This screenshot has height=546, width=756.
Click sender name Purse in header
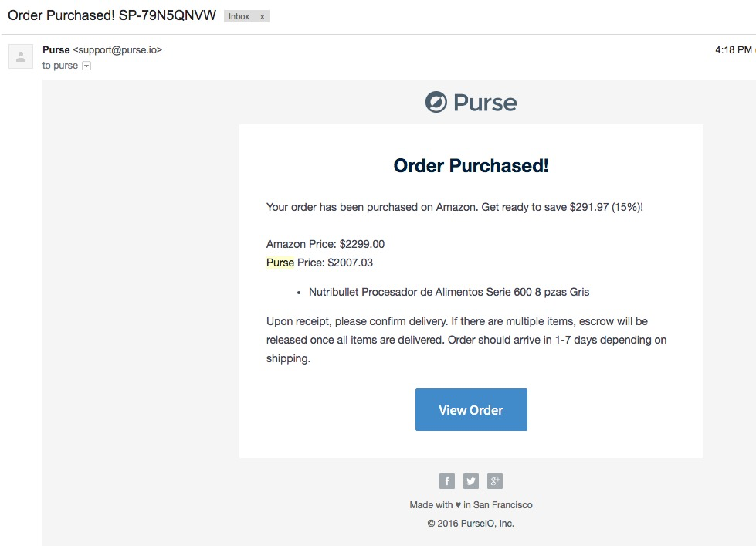tap(56, 50)
